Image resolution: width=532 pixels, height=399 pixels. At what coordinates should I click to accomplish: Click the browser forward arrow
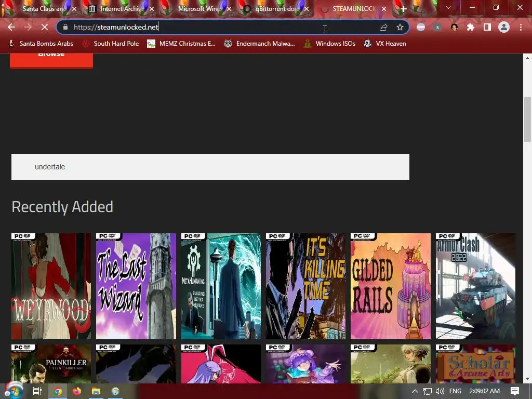tap(28, 27)
